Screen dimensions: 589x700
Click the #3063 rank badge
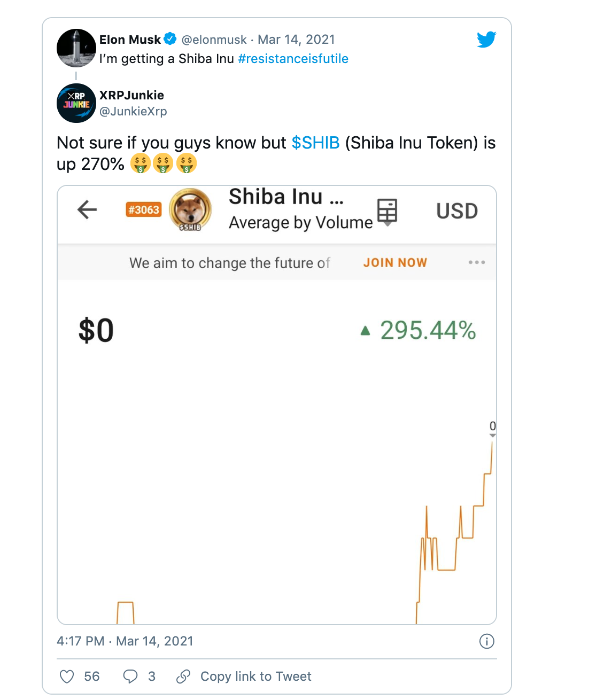tap(143, 209)
